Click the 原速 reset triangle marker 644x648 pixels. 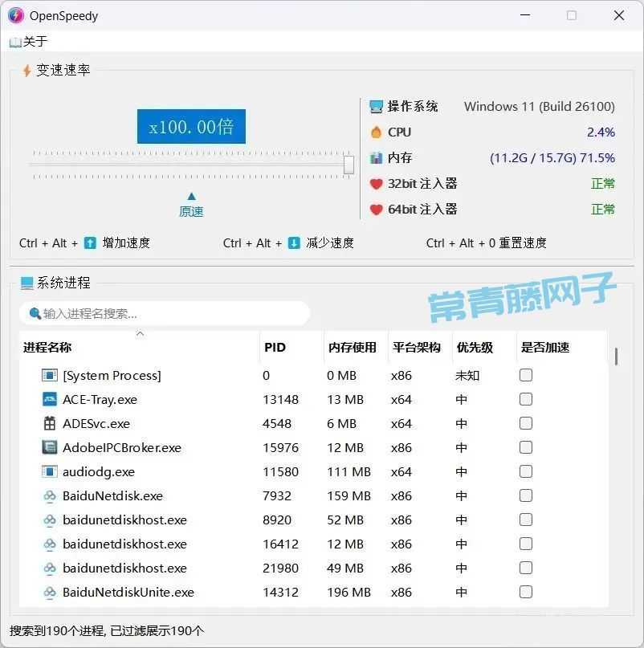(x=191, y=196)
